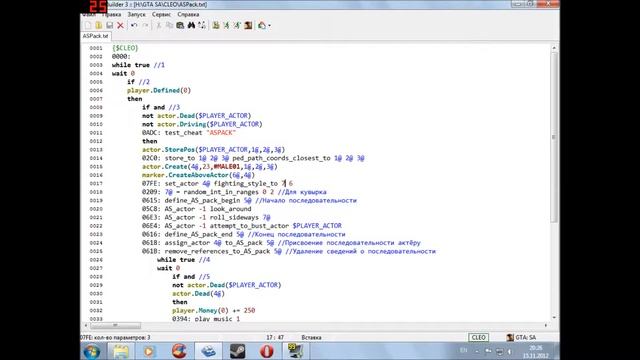The width and height of the screenshot is (640, 360).
Task: Click the GTA: SA portrait icon in status bar
Action: pyautogui.click(x=510, y=338)
